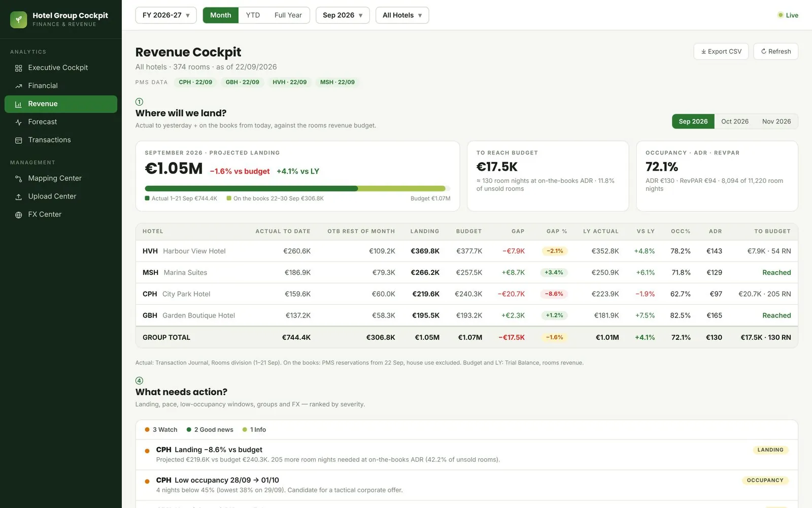812x508 pixels.
Task: Click the Forecast pulse icon
Action: (19, 122)
